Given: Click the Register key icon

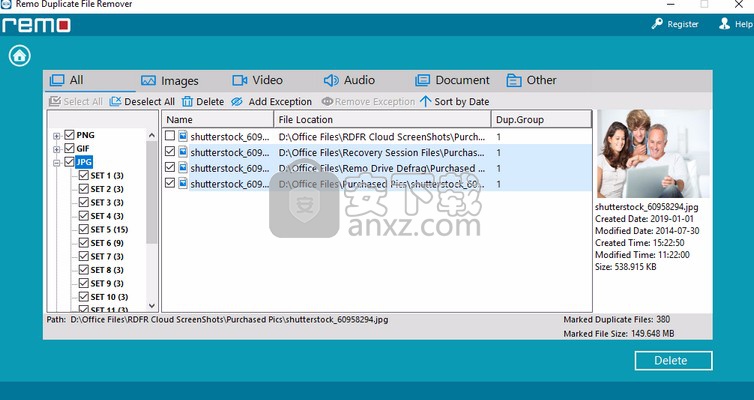Looking at the screenshot, I should (657, 24).
